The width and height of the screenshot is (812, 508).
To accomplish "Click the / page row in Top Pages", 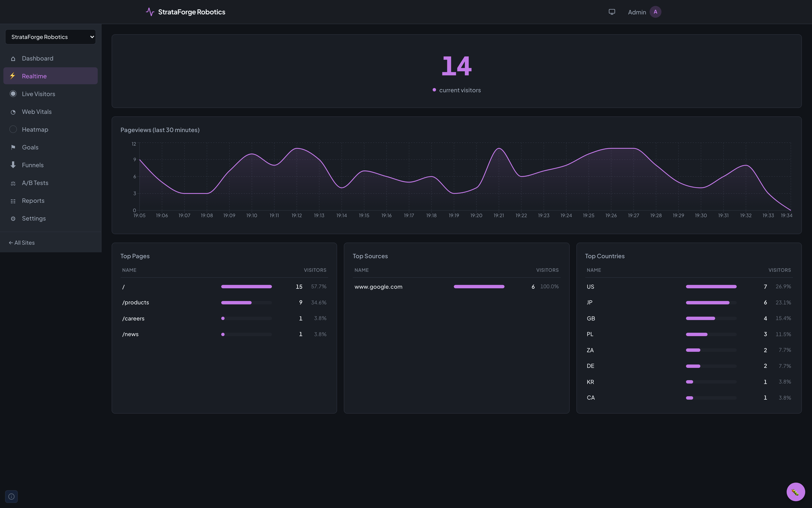I will click(x=224, y=287).
